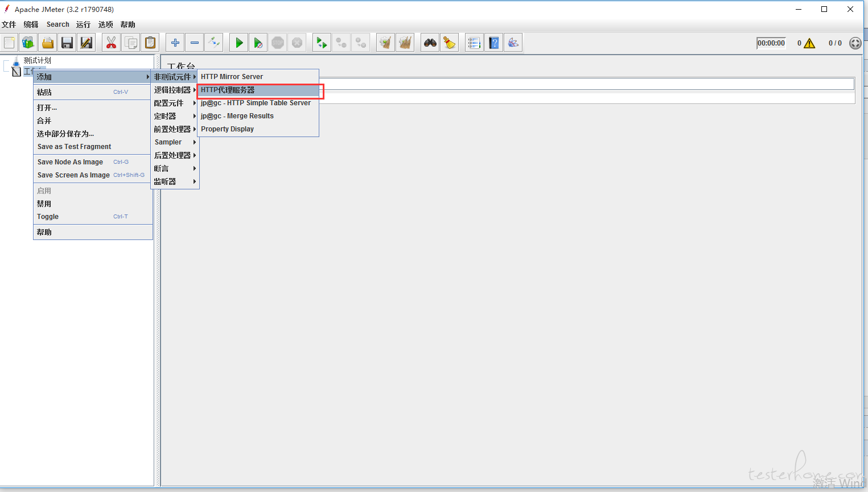Expand the 定时器 submenu
Image resolution: width=868 pixels, height=492 pixels.
pos(175,116)
